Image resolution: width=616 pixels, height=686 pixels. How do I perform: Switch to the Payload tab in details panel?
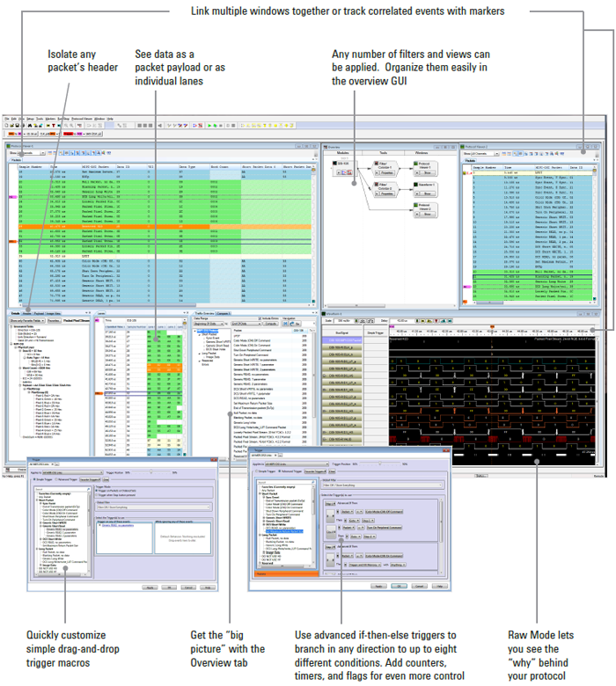39,314
